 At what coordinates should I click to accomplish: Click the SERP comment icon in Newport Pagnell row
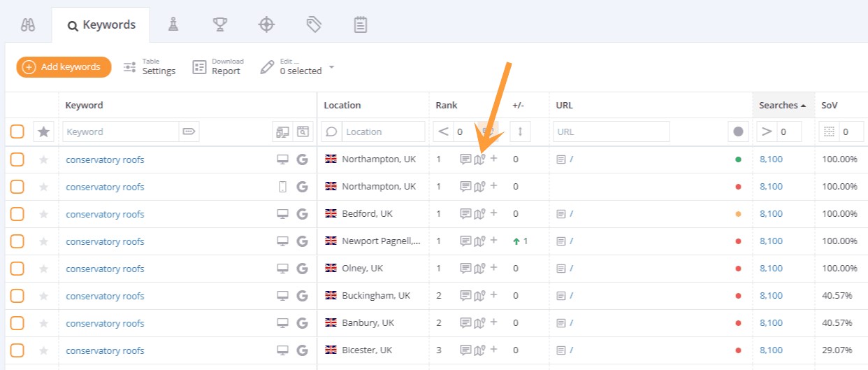point(465,241)
